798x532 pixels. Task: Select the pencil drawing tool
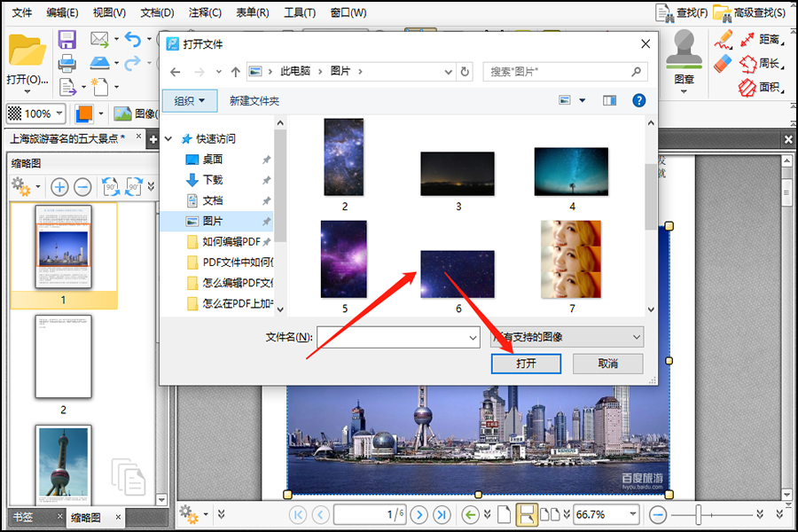723,39
